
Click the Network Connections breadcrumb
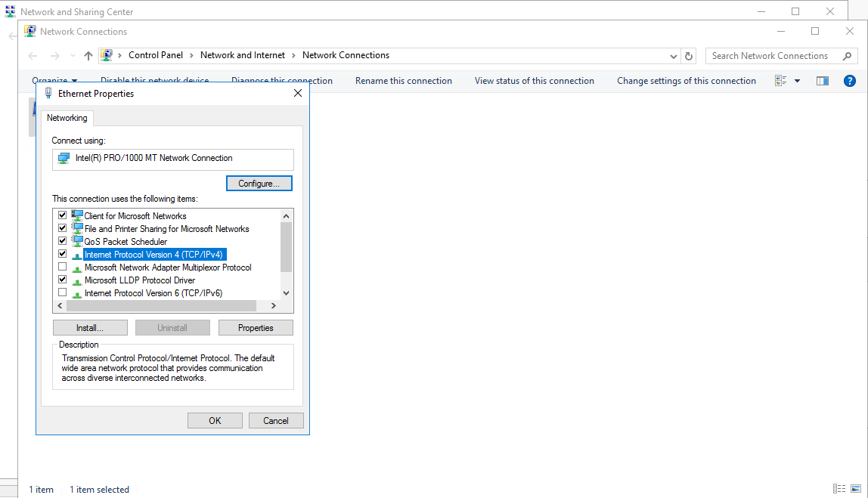346,55
